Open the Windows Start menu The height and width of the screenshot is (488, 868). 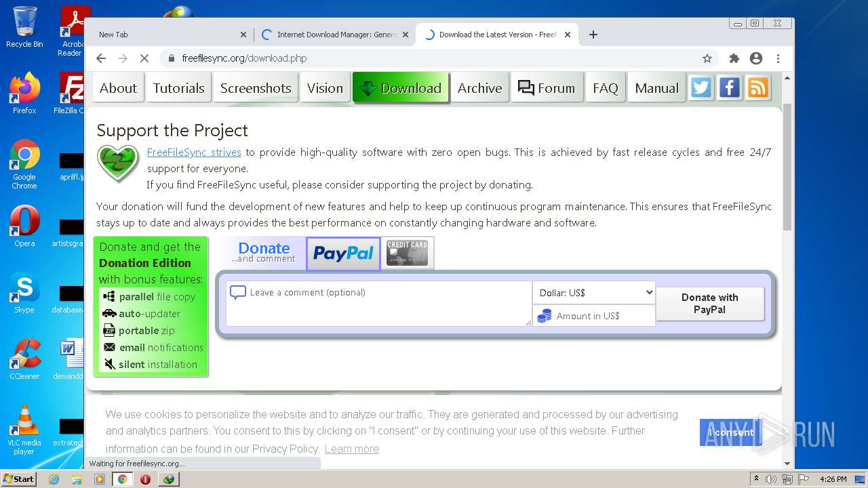19,479
